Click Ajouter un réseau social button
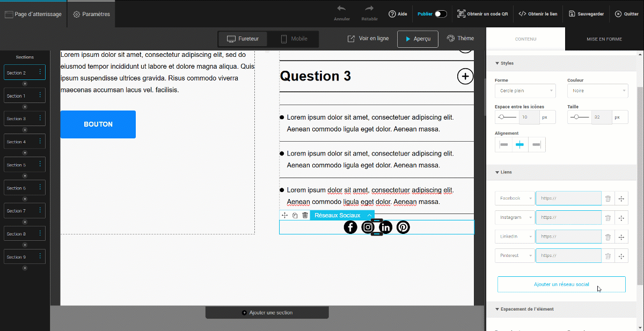This screenshot has height=331, width=644. pos(561,284)
